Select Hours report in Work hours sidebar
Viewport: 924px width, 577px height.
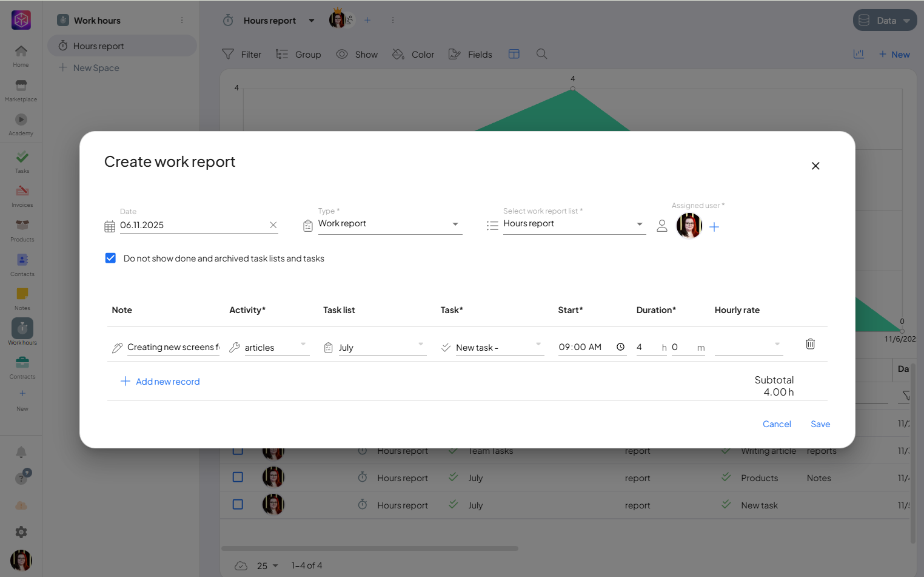pos(98,46)
